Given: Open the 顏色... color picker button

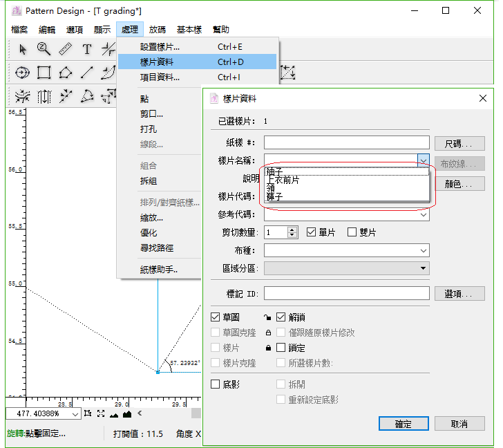Looking at the screenshot, I should [459, 184].
